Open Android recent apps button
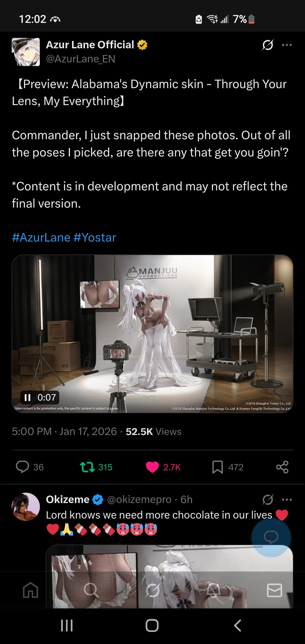 pos(67,625)
